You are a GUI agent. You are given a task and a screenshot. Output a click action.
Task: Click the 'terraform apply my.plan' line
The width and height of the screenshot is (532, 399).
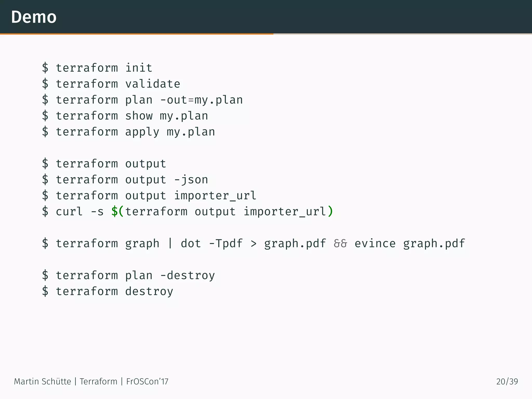(x=129, y=132)
